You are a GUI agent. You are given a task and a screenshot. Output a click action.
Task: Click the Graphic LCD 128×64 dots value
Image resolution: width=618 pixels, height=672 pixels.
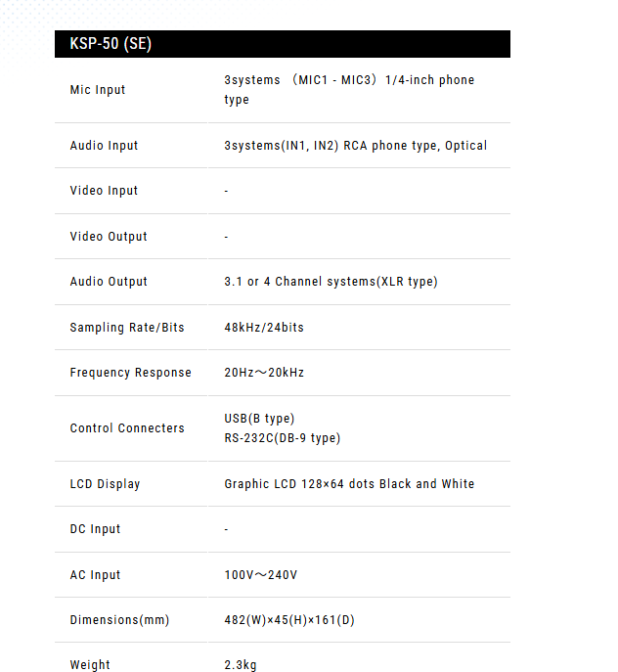(x=349, y=484)
